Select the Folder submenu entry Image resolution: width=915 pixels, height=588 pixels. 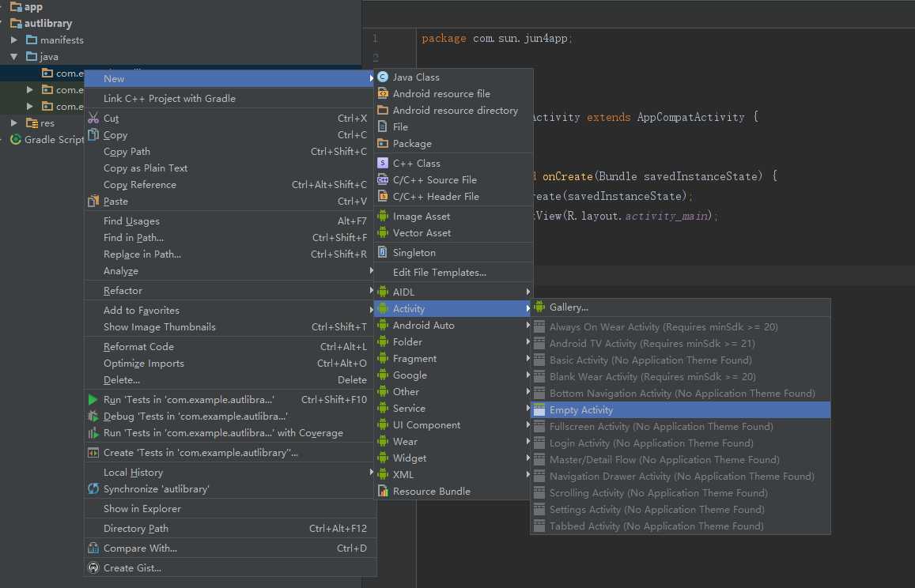pyautogui.click(x=453, y=342)
